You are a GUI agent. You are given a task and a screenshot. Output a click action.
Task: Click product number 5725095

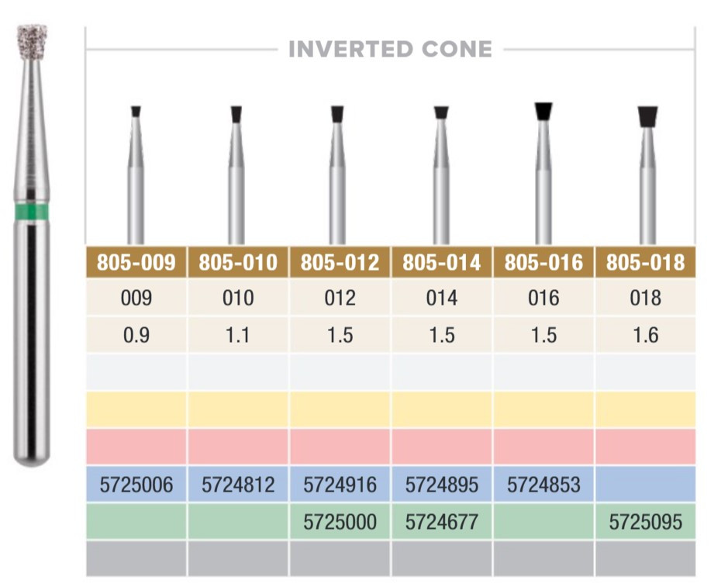tap(645, 522)
